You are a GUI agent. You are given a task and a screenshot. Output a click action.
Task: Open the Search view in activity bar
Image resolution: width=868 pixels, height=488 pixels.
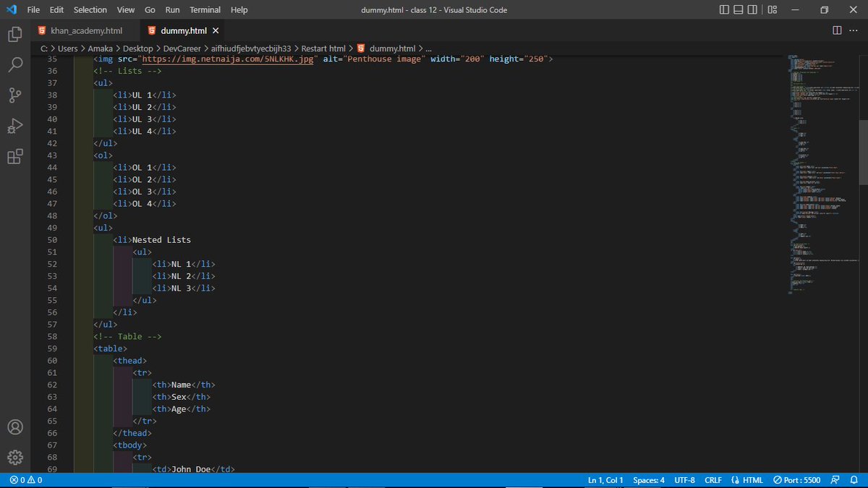(x=15, y=65)
